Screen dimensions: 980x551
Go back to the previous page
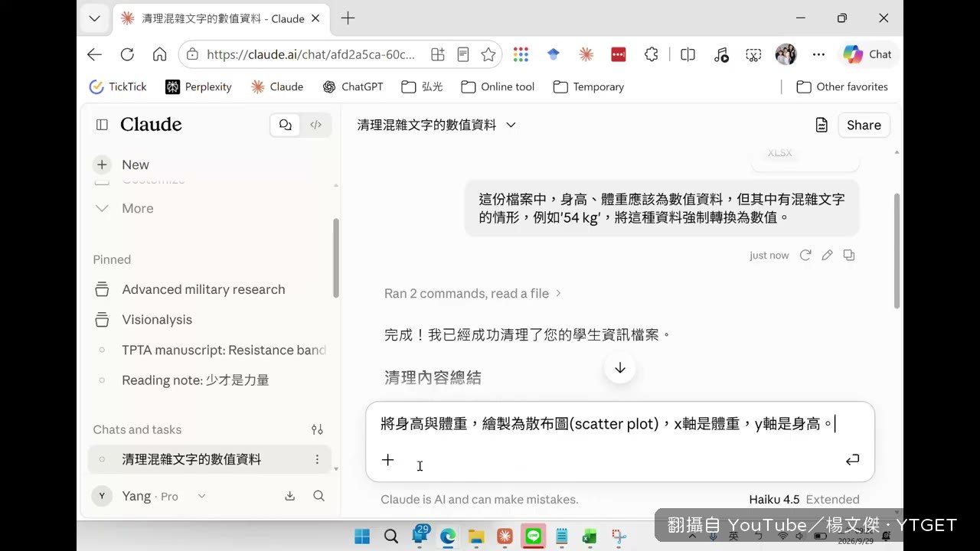click(x=94, y=54)
